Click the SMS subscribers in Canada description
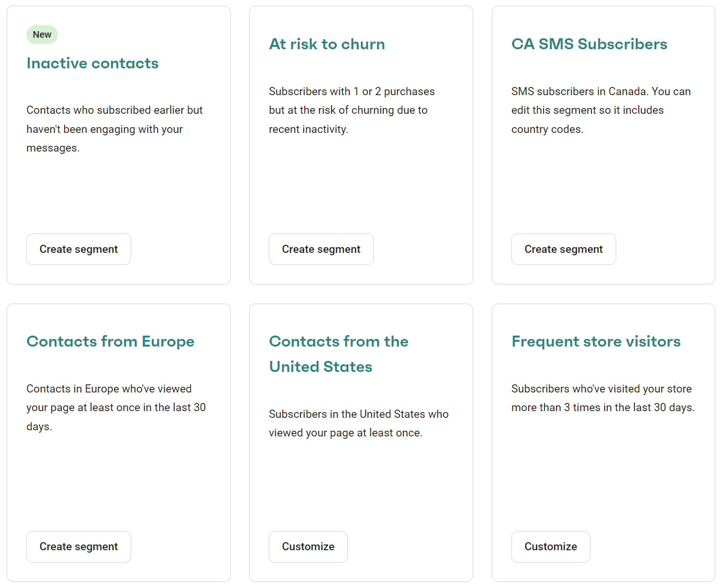 [601, 110]
